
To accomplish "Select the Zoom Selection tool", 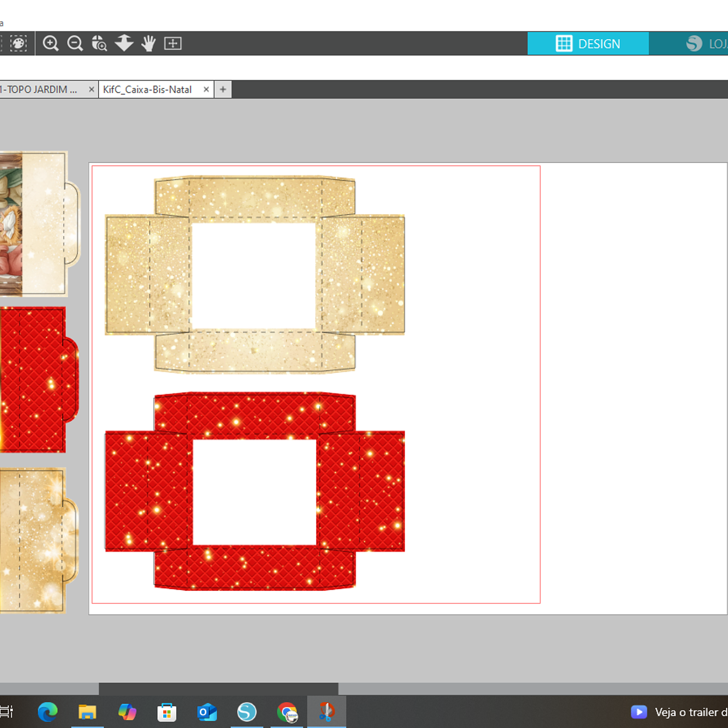I will pos(99,44).
